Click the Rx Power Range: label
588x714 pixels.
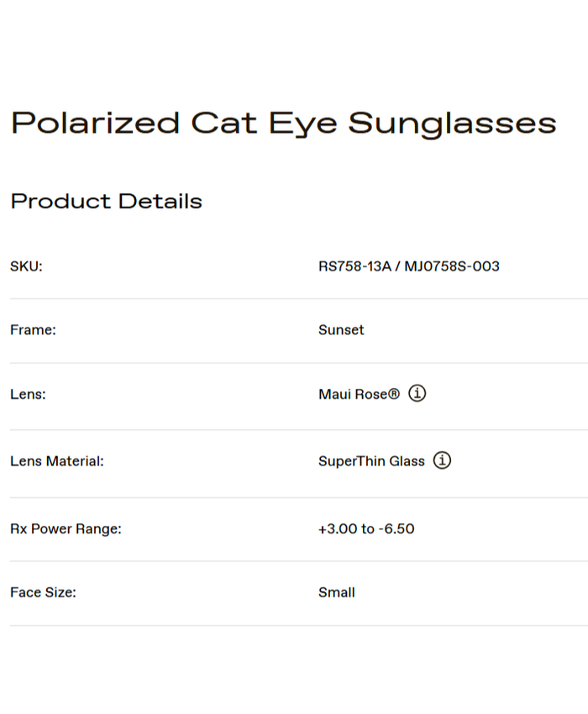[66, 529]
